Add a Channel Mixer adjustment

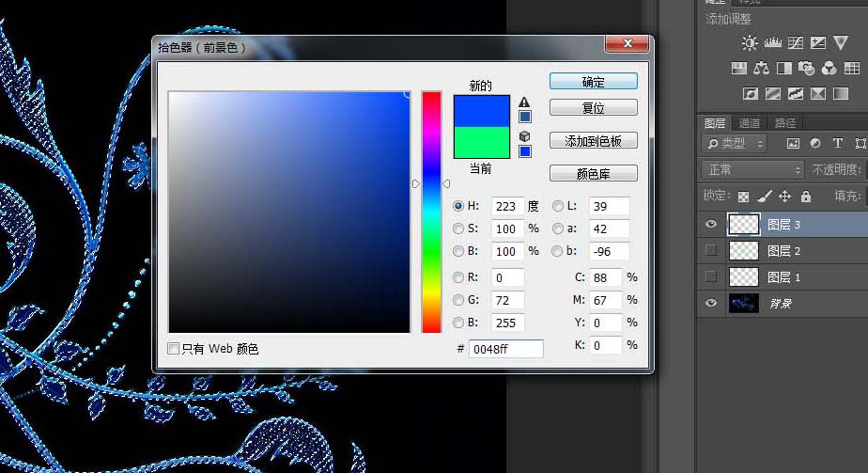[x=829, y=68]
